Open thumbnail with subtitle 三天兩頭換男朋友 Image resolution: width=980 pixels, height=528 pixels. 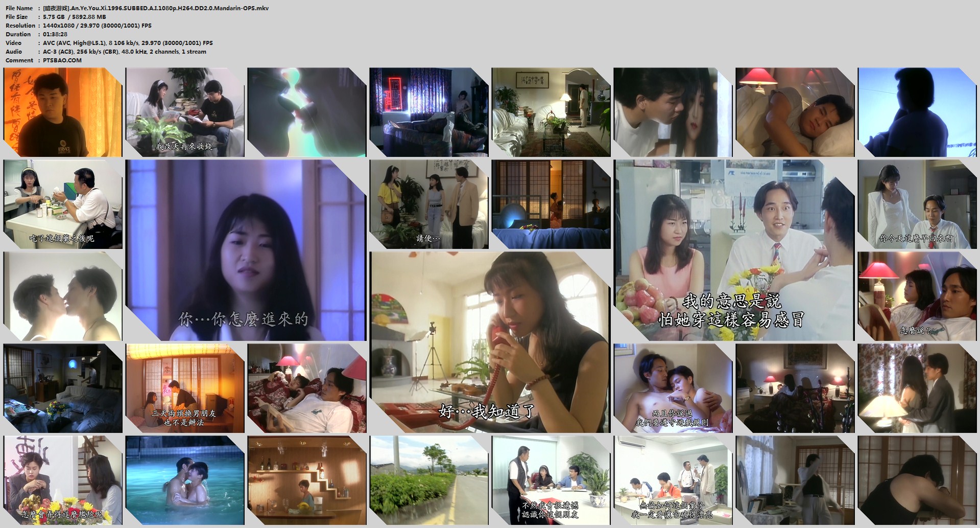(x=185, y=388)
